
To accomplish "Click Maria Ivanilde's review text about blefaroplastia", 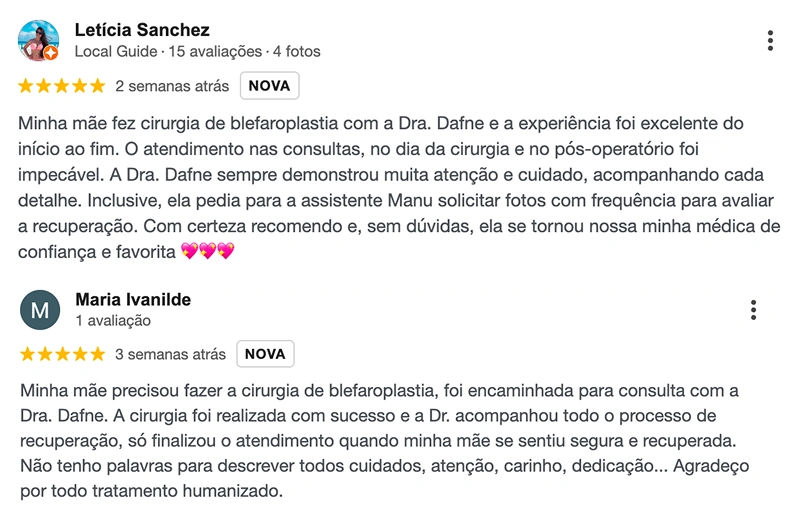I will pos(380,440).
